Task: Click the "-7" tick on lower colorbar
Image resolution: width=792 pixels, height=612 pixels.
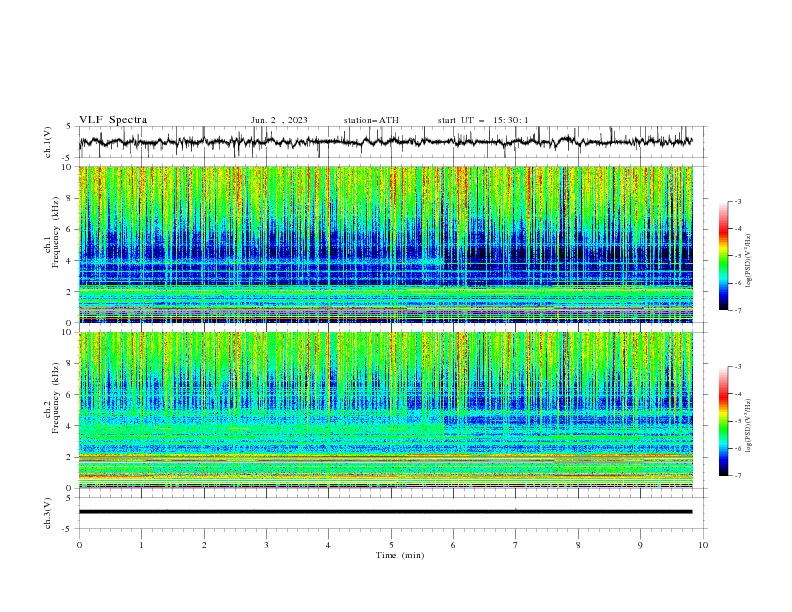Action: tap(738, 476)
